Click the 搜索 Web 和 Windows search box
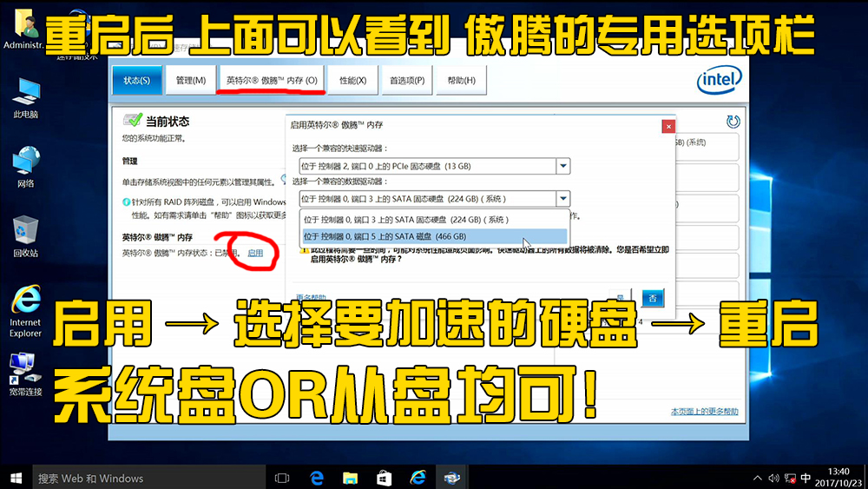The image size is (868, 489). 148,478
